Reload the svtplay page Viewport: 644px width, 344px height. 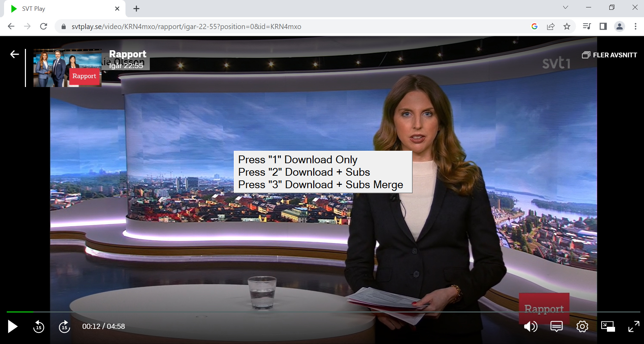43,26
